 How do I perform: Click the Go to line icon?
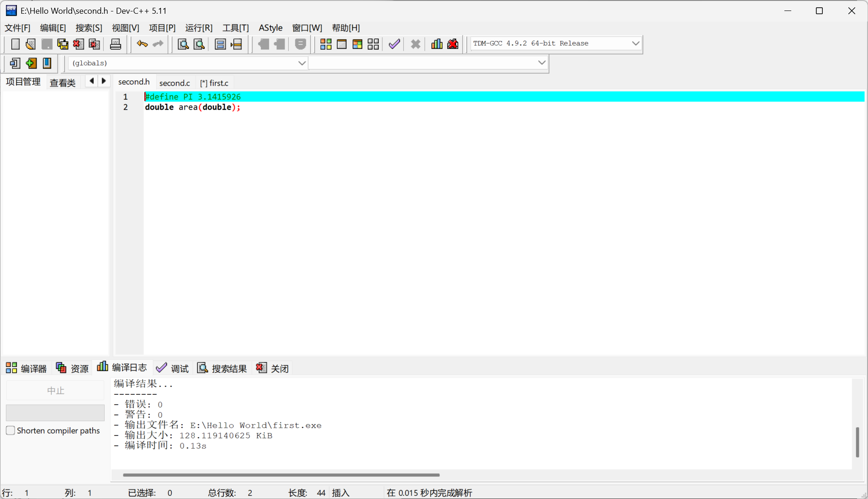coord(236,44)
